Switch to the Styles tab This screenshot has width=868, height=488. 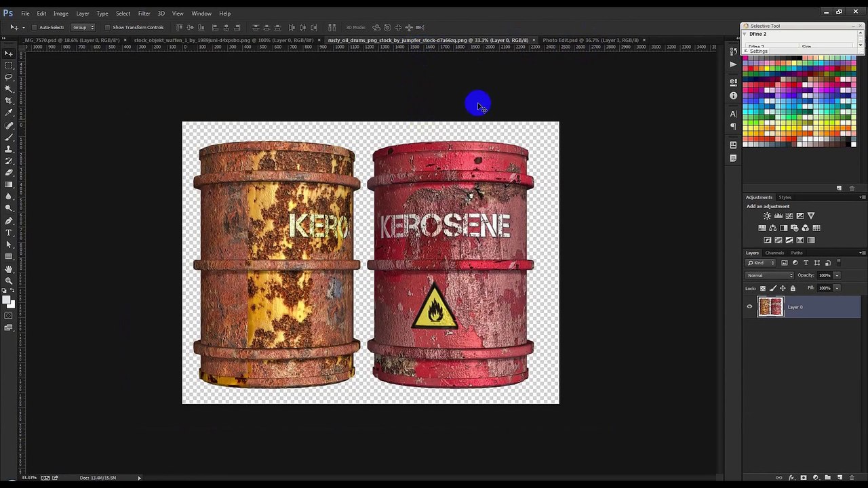785,197
